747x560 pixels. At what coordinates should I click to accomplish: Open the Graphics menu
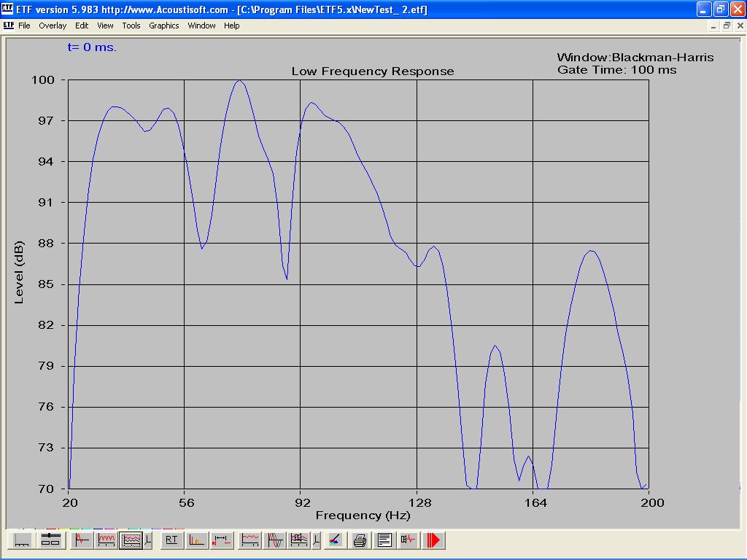(x=163, y=26)
